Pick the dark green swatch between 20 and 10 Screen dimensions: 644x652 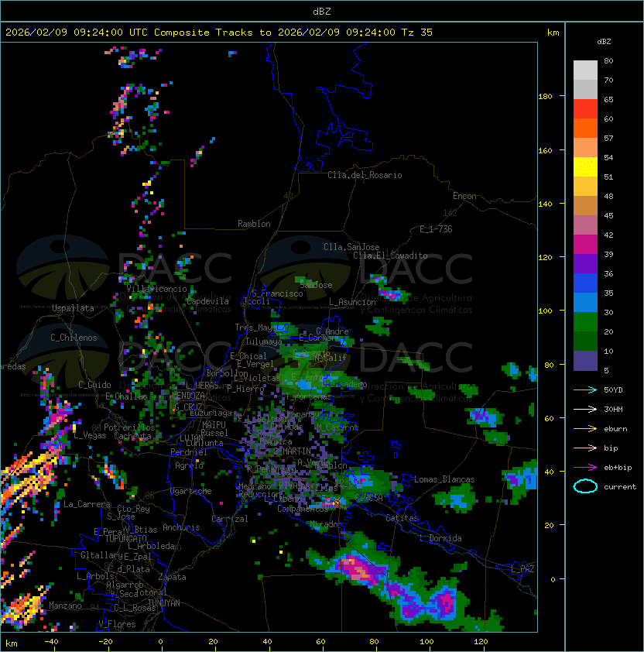tap(585, 341)
